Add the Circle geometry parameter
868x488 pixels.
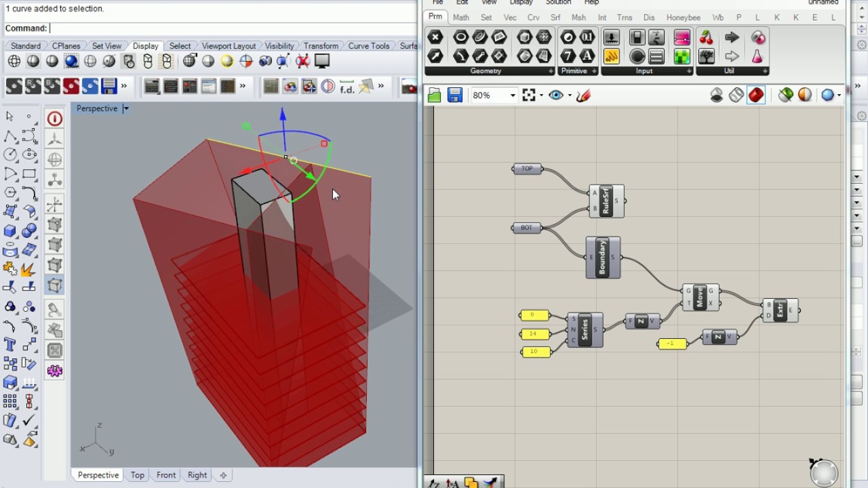pyautogui.click(x=461, y=37)
